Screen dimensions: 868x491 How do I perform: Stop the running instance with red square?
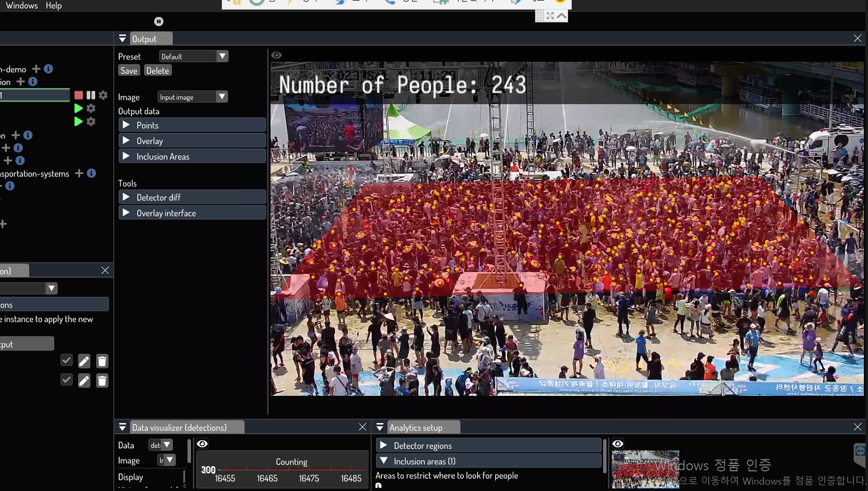click(79, 95)
